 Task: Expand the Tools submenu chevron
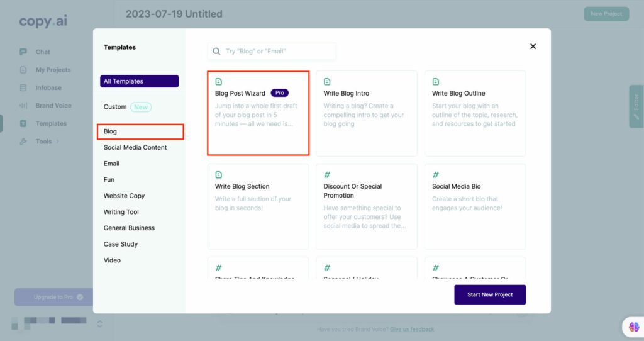pos(57,142)
